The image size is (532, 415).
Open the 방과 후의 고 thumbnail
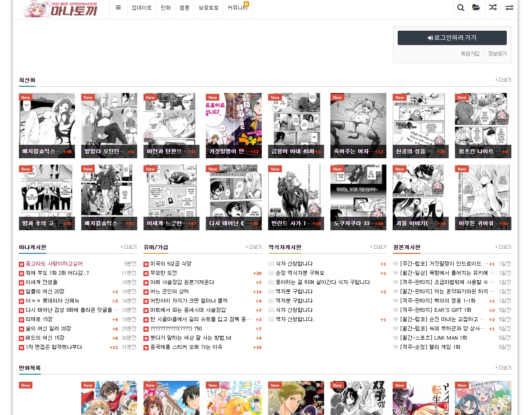(47, 197)
